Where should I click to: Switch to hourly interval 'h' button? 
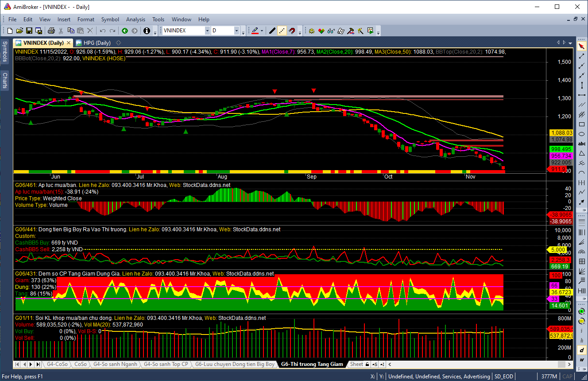(x=581, y=340)
